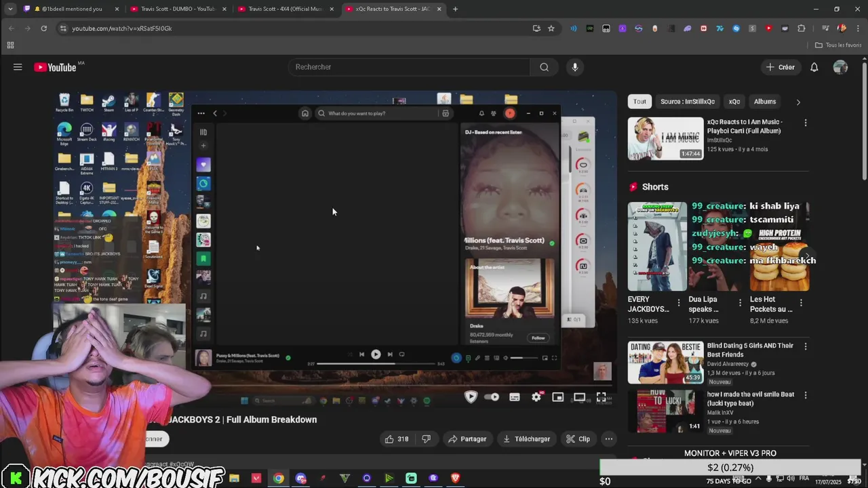Open the YouTube notifications bell

pyautogui.click(x=814, y=67)
